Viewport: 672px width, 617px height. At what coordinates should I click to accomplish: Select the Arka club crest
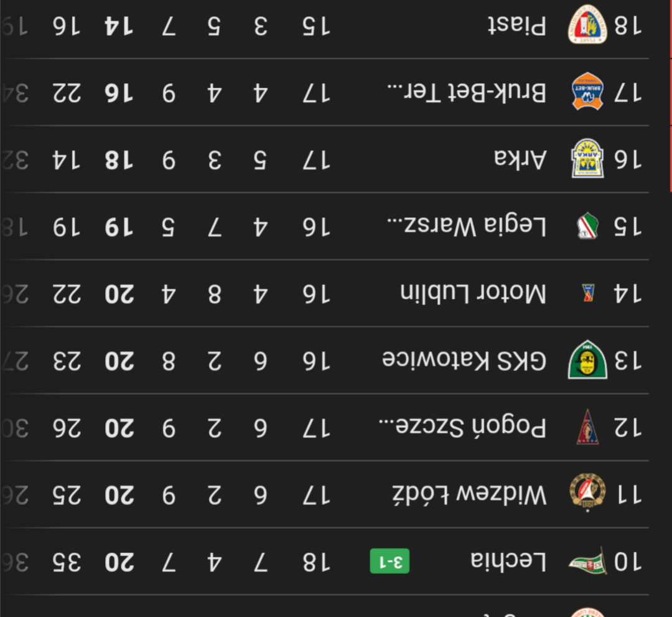point(587,159)
